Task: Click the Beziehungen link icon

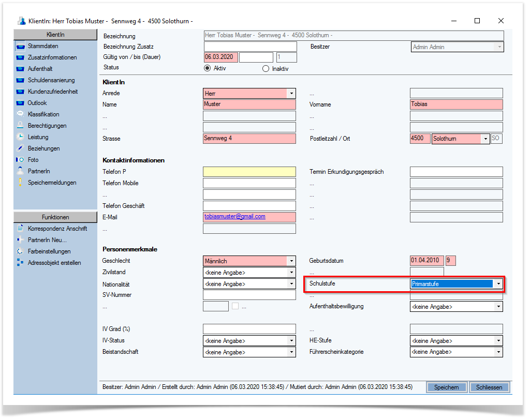Action: pyautogui.click(x=20, y=148)
